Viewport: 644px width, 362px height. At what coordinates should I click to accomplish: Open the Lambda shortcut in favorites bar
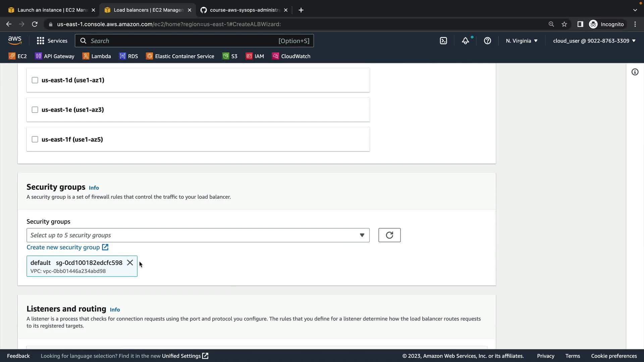click(x=97, y=56)
